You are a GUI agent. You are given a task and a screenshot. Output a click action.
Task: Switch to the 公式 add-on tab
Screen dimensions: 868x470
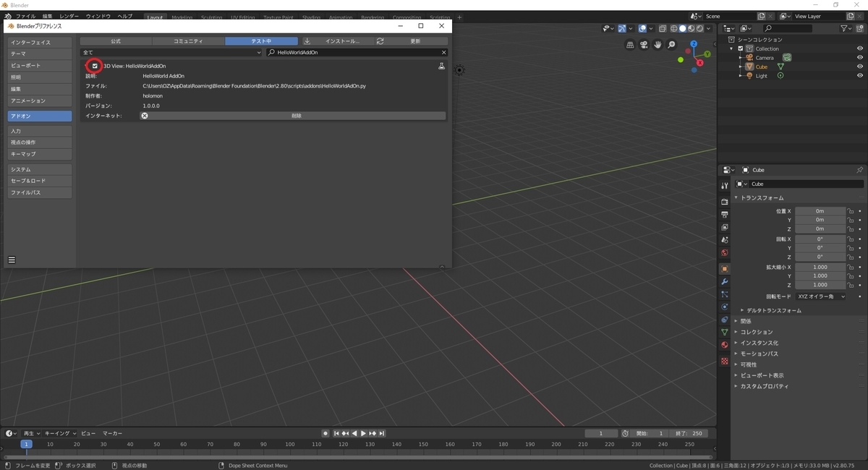[x=116, y=41]
